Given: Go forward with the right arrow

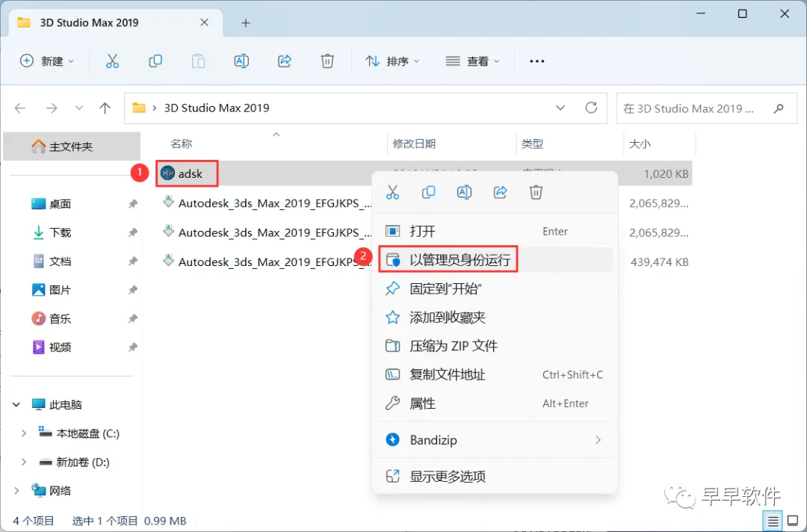Looking at the screenshot, I should coord(52,108).
